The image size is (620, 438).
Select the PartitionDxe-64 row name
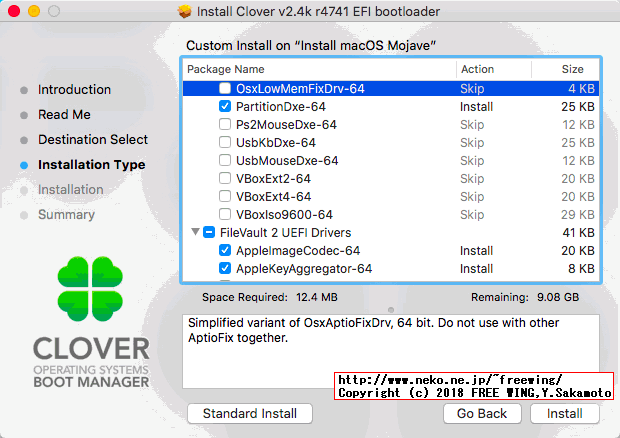pos(281,107)
